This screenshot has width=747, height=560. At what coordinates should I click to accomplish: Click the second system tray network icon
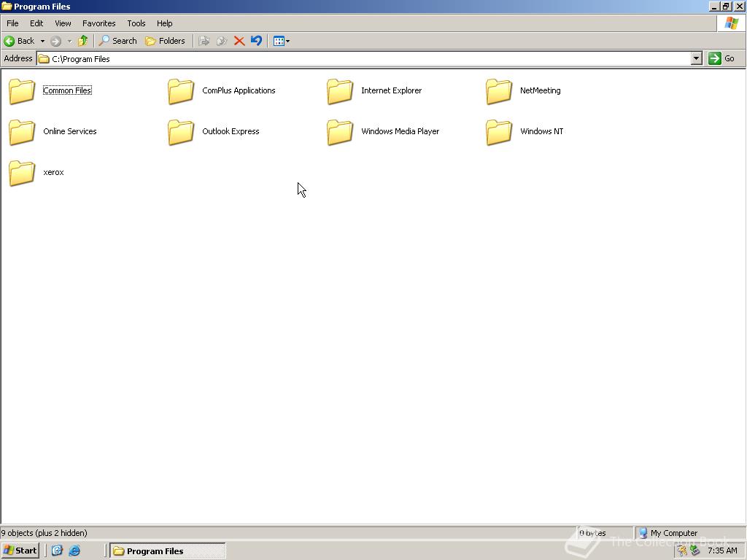(x=695, y=551)
